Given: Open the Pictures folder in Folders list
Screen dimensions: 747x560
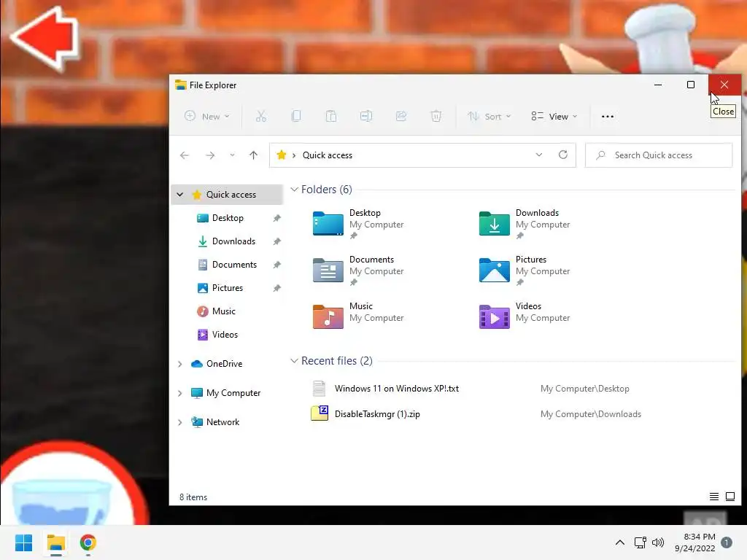Looking at the screenshot, I should point(525,270).
